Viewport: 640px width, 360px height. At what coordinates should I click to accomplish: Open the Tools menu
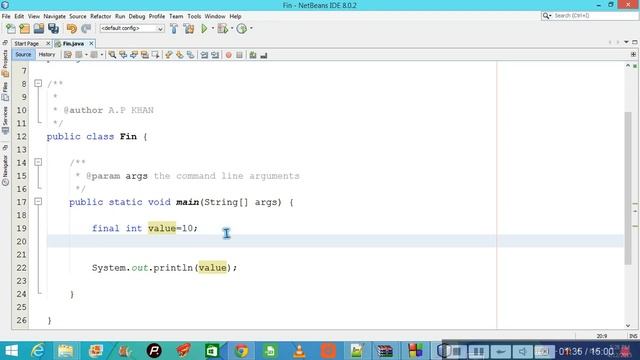pos(194,16)
